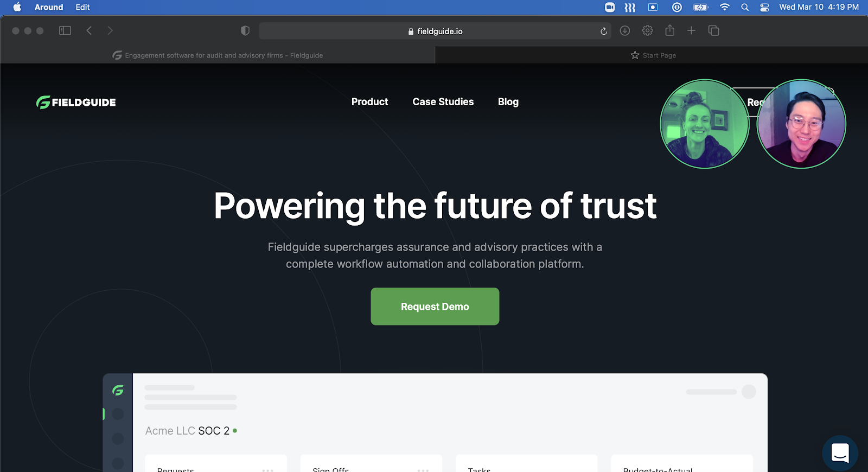Image resolution: width=868 pixels, height=472 pixels.
Task: Go to the Blog page
Action: tap(508, 102)
